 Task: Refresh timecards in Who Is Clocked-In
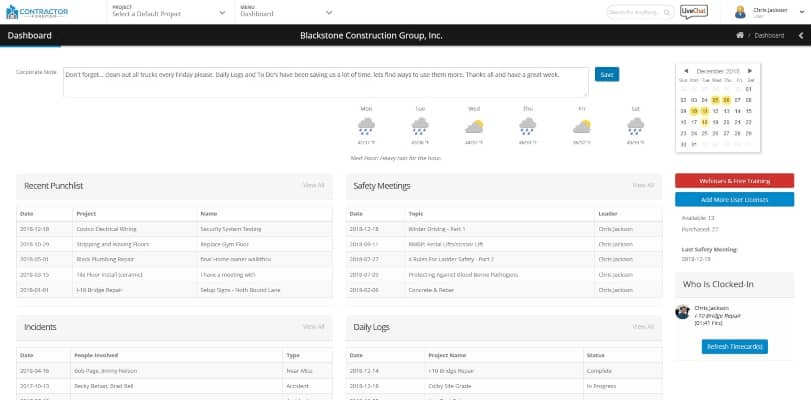click(x=734, y=347)
